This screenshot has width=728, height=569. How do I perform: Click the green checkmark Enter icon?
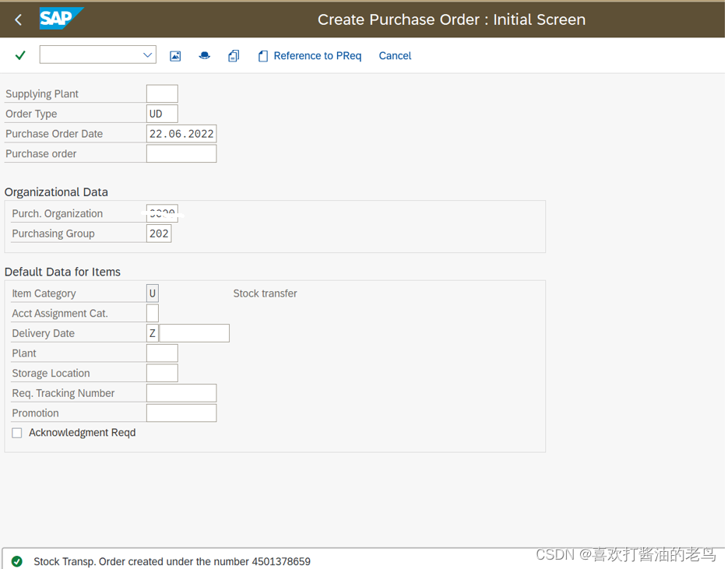coord(20,55)
